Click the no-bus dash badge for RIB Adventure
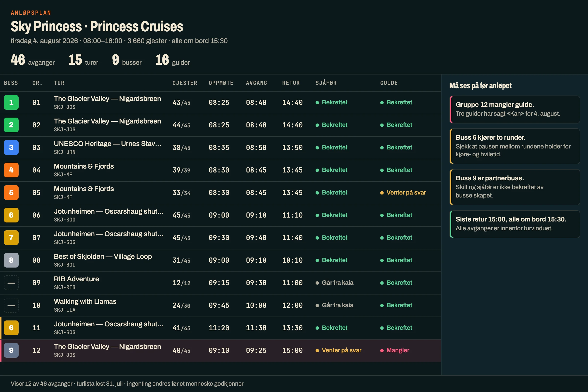Viewport: 588px width, 392px height. [x=11, y=283]
